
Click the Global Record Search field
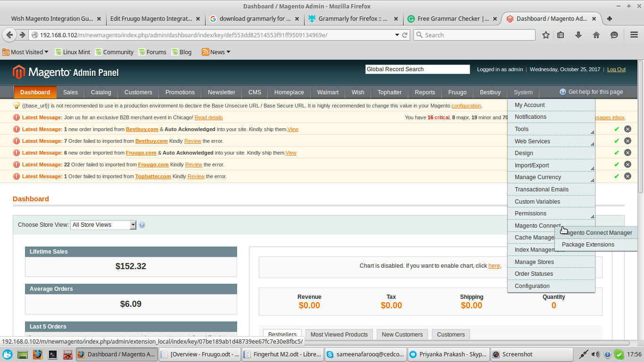[417, 69]
